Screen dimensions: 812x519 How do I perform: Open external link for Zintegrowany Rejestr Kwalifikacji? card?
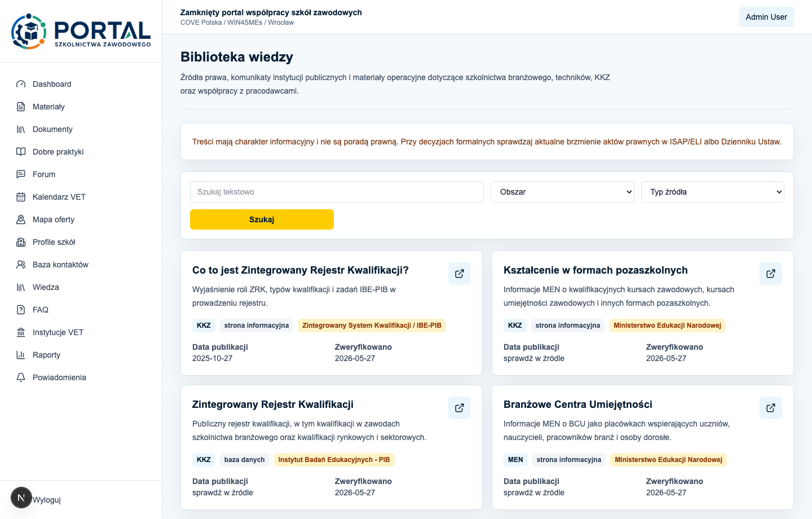coord(460,274)
